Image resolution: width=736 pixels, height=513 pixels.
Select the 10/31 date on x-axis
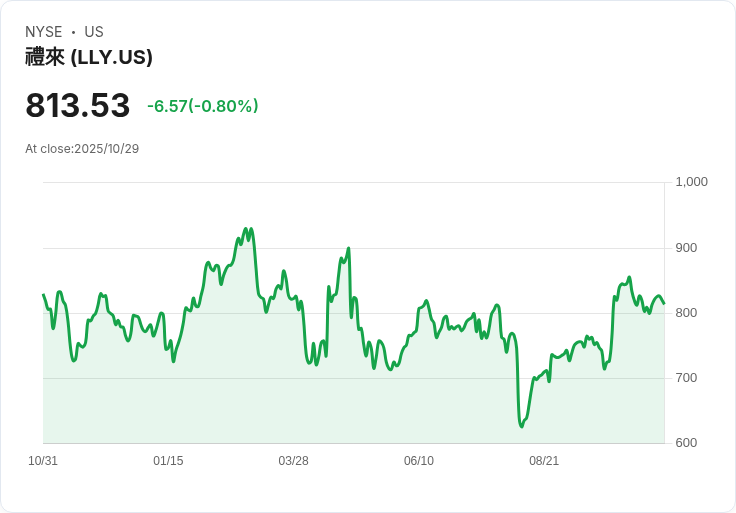[43, 461]
